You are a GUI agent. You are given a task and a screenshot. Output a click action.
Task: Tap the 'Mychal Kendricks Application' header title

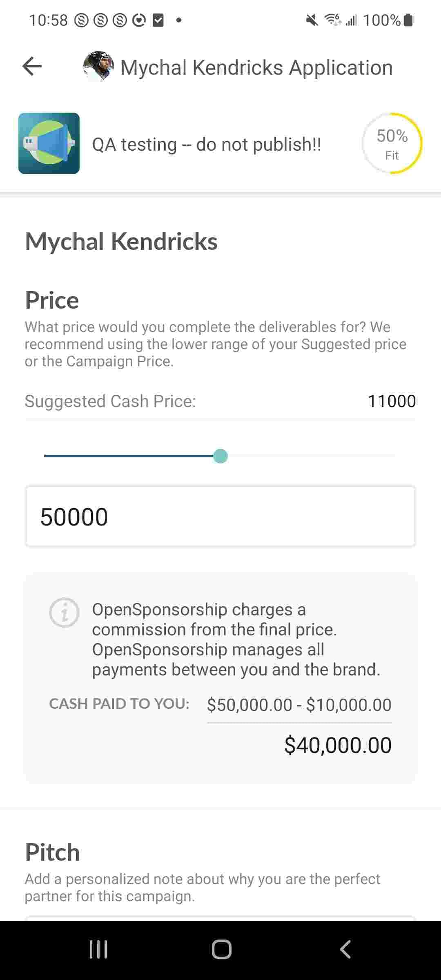(256, 67)
